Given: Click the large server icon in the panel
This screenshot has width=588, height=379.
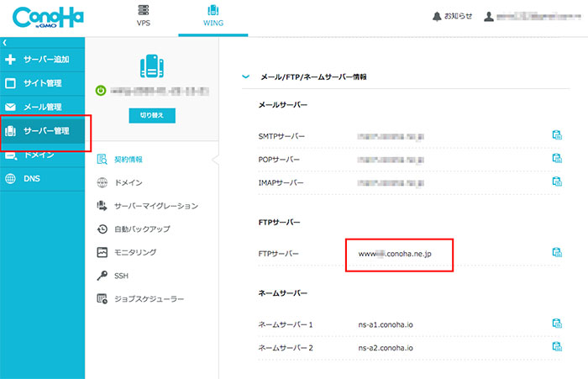Looking at the screenshot, I should pos(152,66).
